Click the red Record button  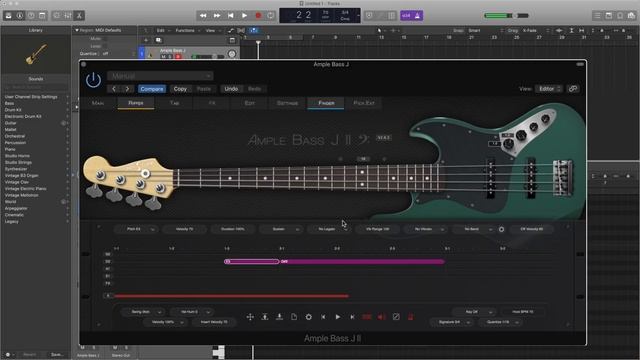pyautogui.click(x=258, y=16)
